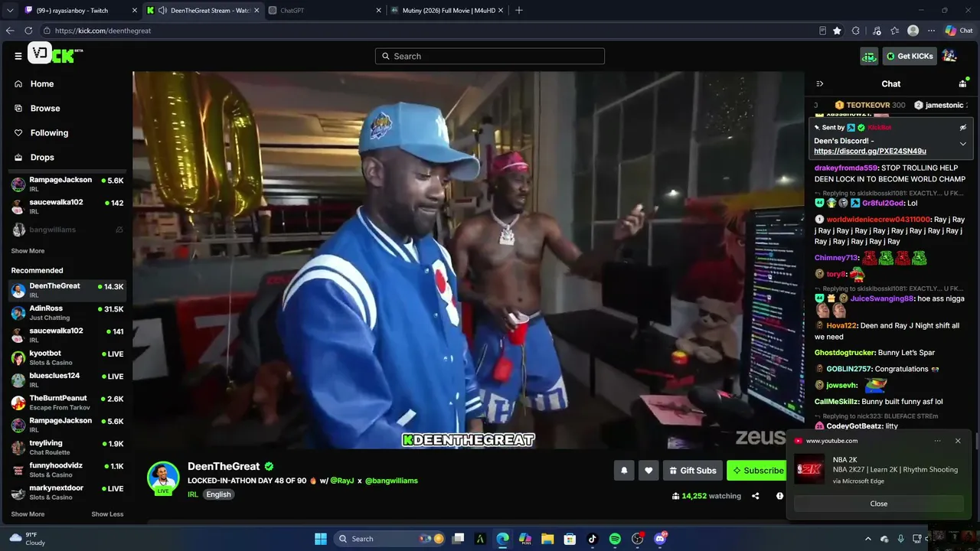Open kyootbot recommended channel
Image resolution: width=980 pixels, height=551 pixels.
click(67, 357)
